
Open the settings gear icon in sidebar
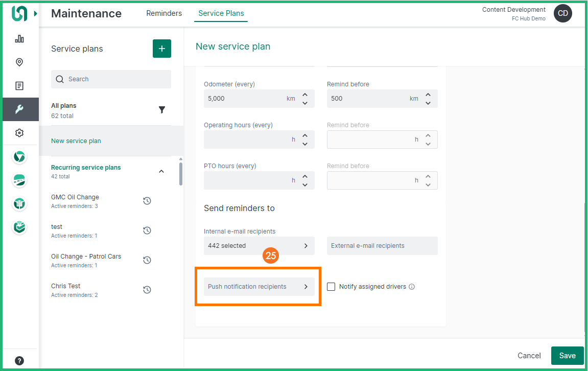[19, 133]
